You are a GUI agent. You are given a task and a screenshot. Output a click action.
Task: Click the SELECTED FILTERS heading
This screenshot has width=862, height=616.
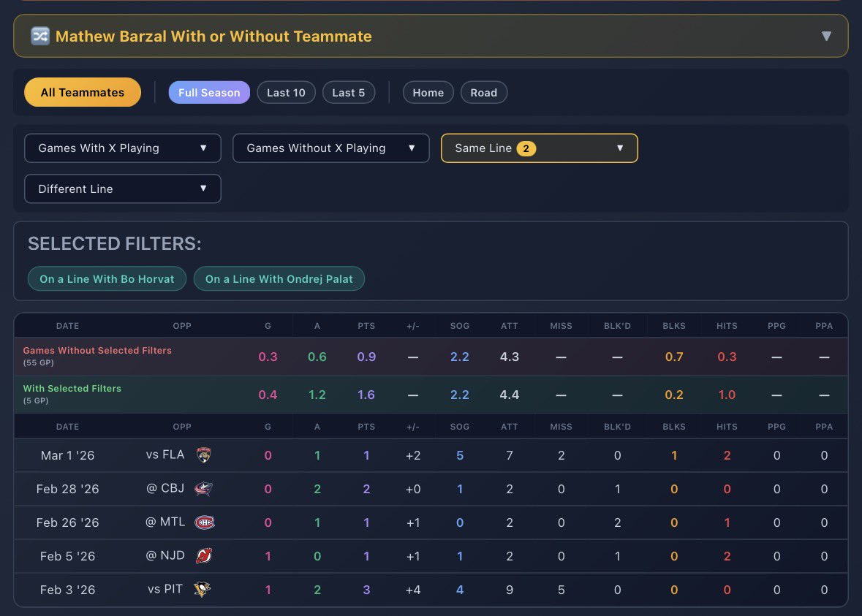(114, 243)
